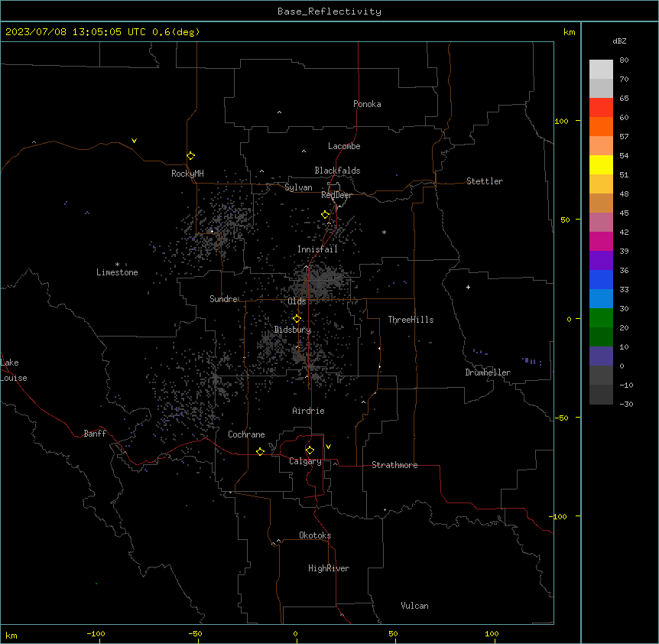The width and height of the screenshot is (659, 644).
Task: Click the Drumheller city label
Action: point(488,372)
